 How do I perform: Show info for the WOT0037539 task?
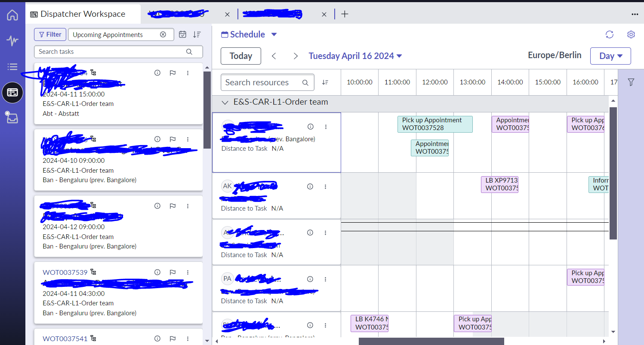[157, 272]
